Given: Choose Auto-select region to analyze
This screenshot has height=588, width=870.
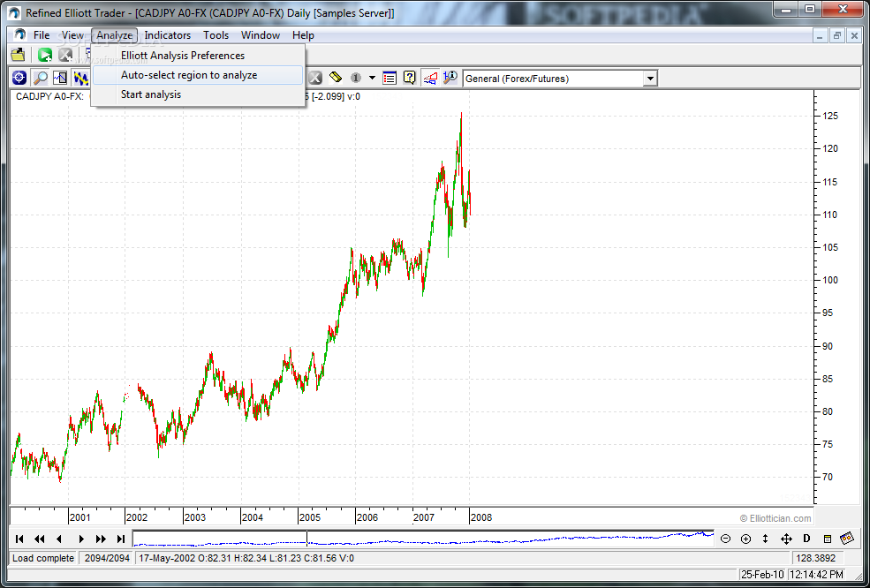Looking at the screenshot, I should 198,75.
